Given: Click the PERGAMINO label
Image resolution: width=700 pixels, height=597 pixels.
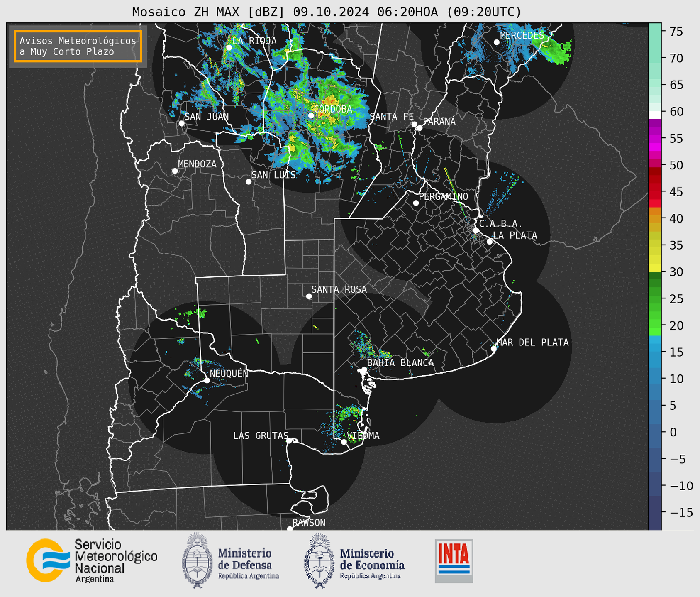Looking at the screenshot, I should (443, 196).
